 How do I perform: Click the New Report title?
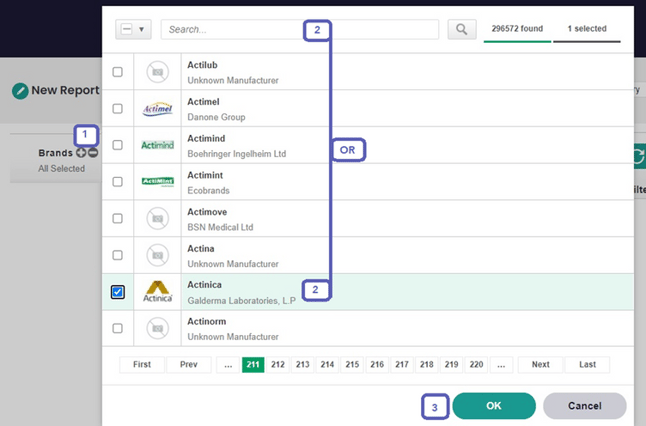point(66,90)
